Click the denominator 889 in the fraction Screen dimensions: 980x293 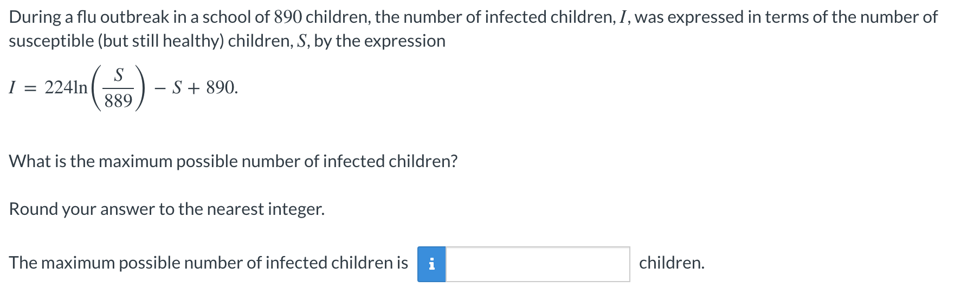pyautogui.click(x=119, y=101)
